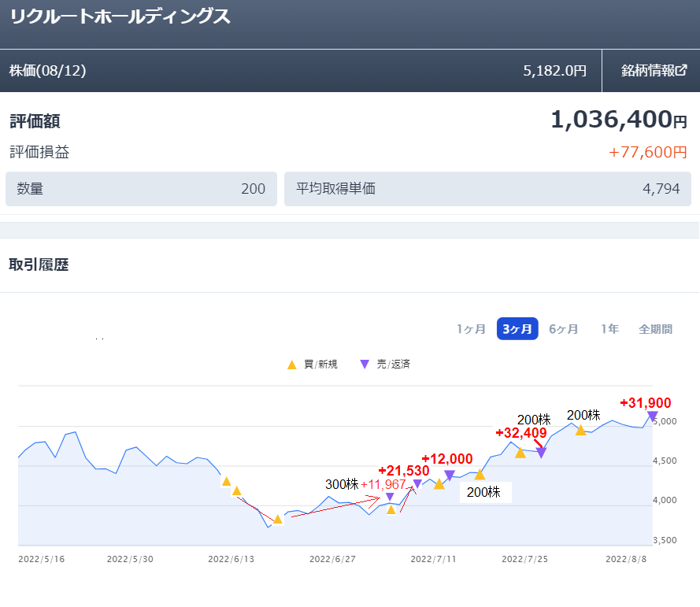Click the buy marker at the June low
Image resolution: width=700 pixels, height=607 pixels.
[x=278, y=519]
